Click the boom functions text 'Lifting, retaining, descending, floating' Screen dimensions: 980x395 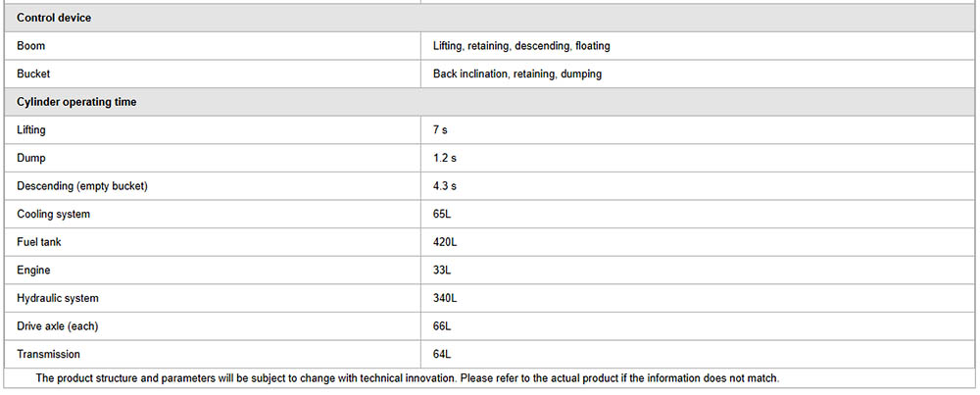[x=521, y=46]
